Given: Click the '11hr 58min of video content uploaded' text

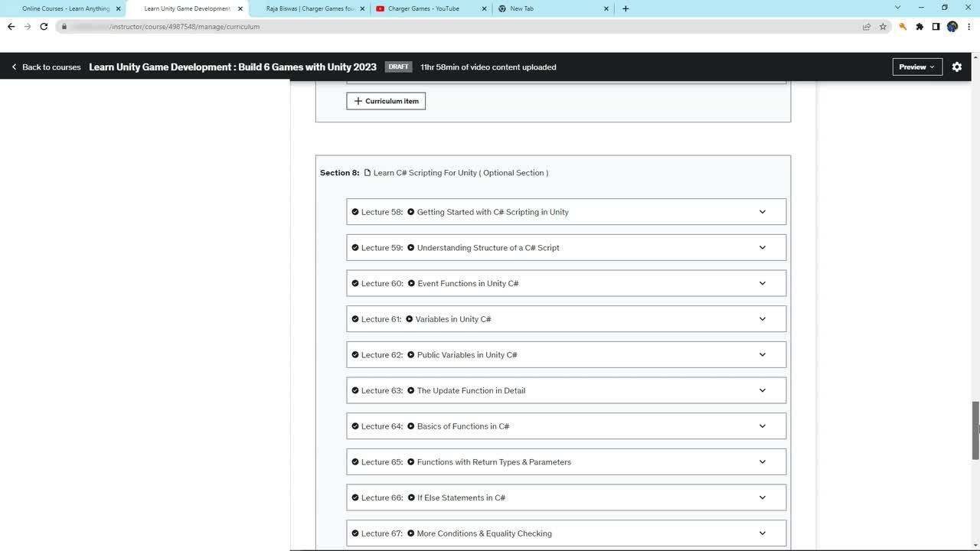Looking at the screenshot, I should point(488,67).
